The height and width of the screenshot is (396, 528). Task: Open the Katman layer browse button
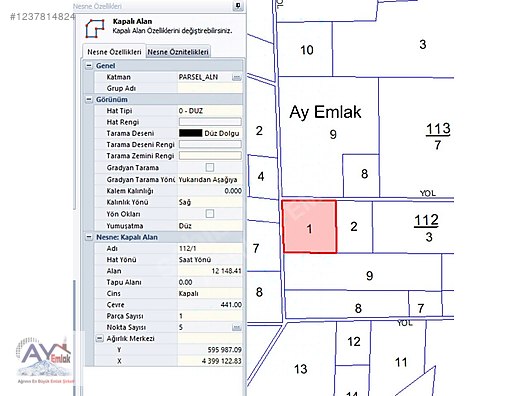click(x=237, y=77)
